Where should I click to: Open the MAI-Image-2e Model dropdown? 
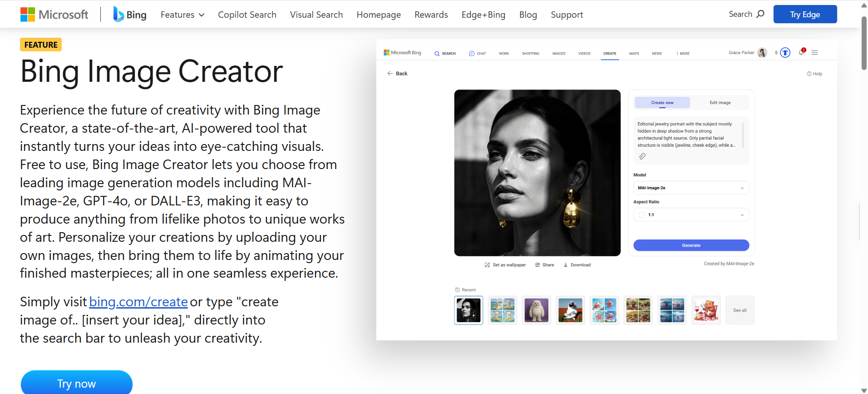pos(691,188)
